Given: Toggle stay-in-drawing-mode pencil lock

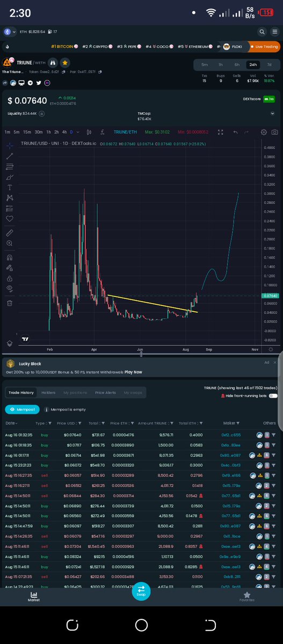Looking at the screenshot, I should pyautogui.click(x=10, y=268).
